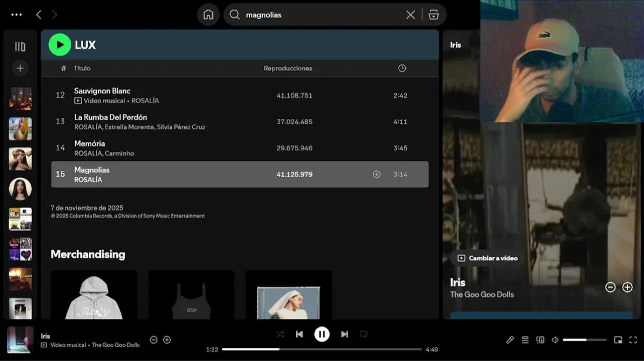This screenshot has height=361, width=644.
Task: Open the miniplayer
Action: 618,340
